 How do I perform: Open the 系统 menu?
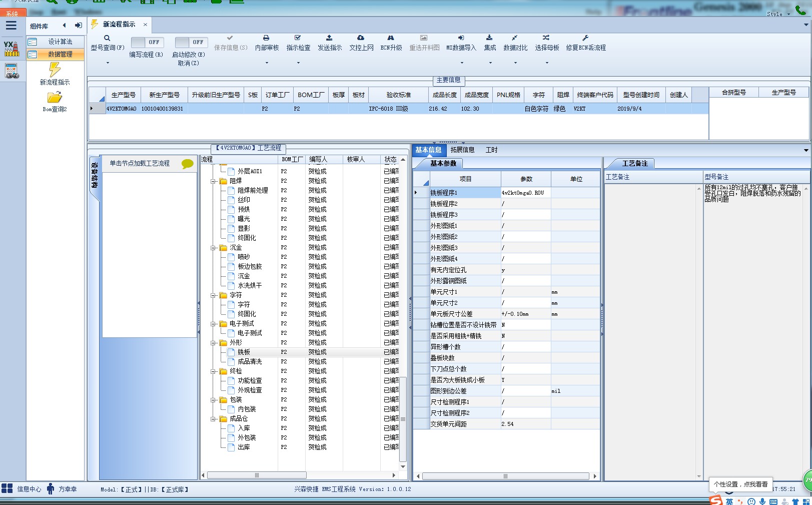tap(12, 14)
